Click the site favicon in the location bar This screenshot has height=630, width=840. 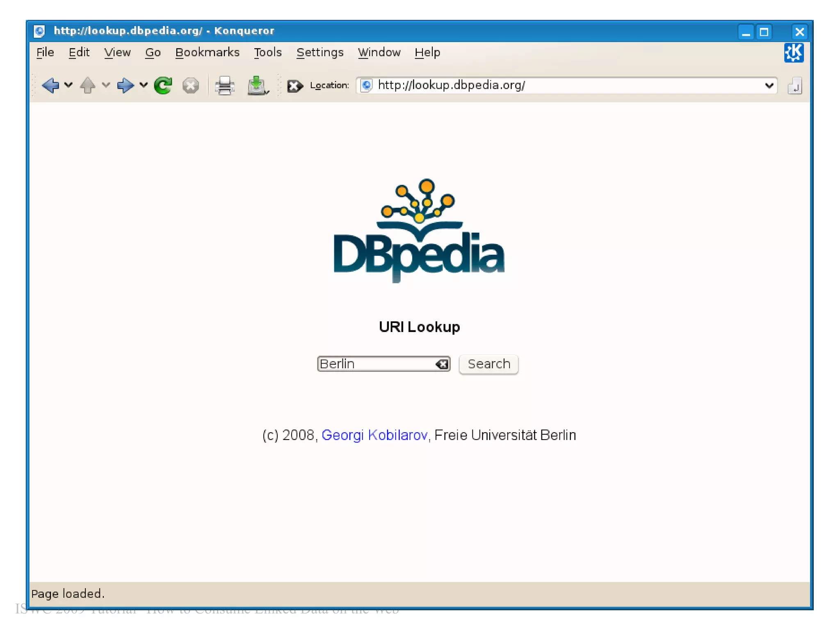coord(366,85)
